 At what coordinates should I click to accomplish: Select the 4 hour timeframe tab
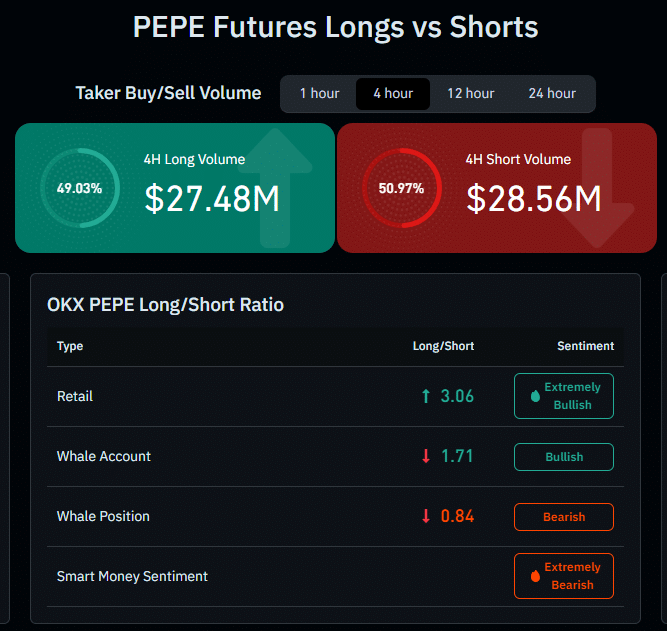393,94
